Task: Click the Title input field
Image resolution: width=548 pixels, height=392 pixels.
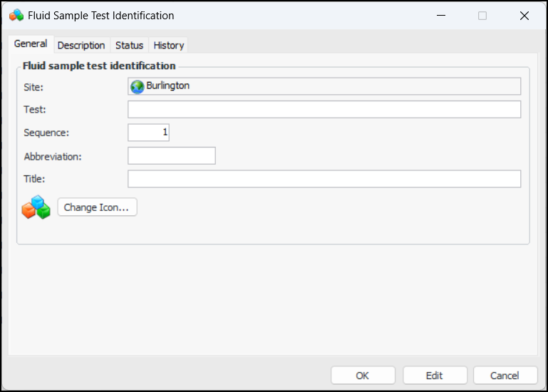Action: [x=324, y=179]
